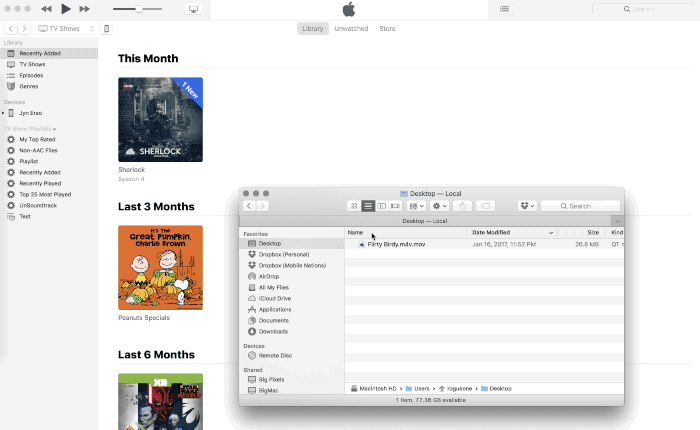Open Recently Added smart playlist
700x430 pixels.
tap(49, 172)
